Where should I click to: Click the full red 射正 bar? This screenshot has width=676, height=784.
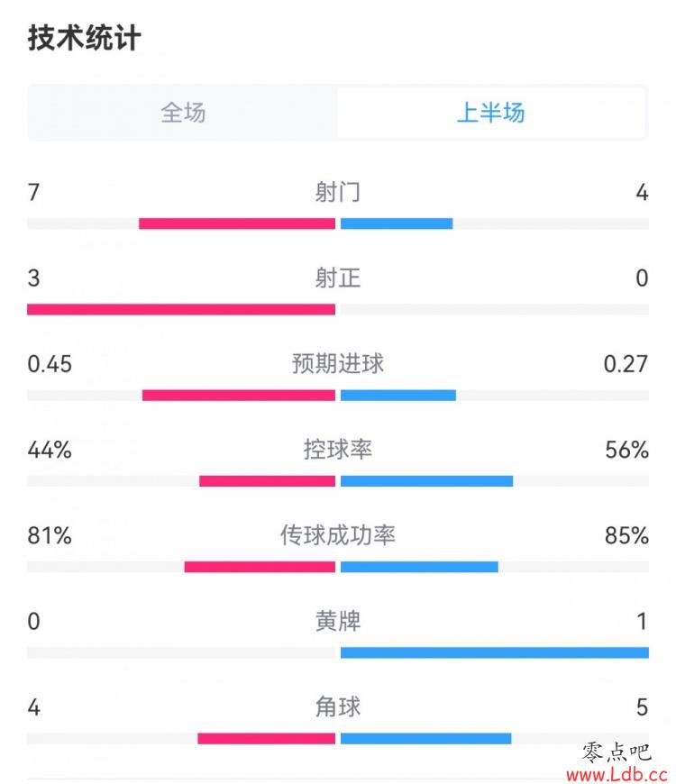pos(181,309)
